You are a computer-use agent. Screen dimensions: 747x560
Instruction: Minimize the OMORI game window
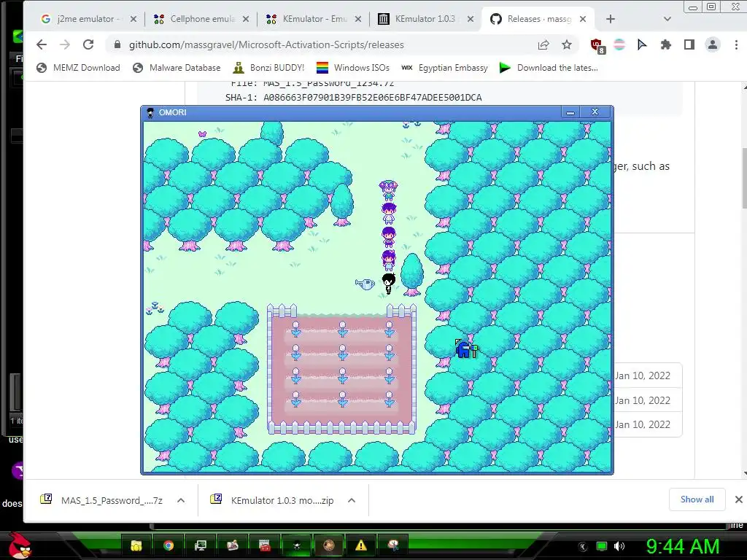570,112
